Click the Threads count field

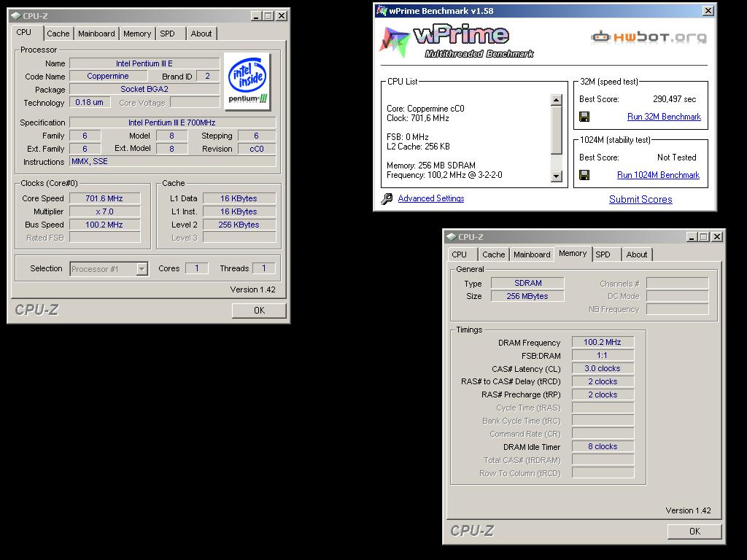click(264, 268)
